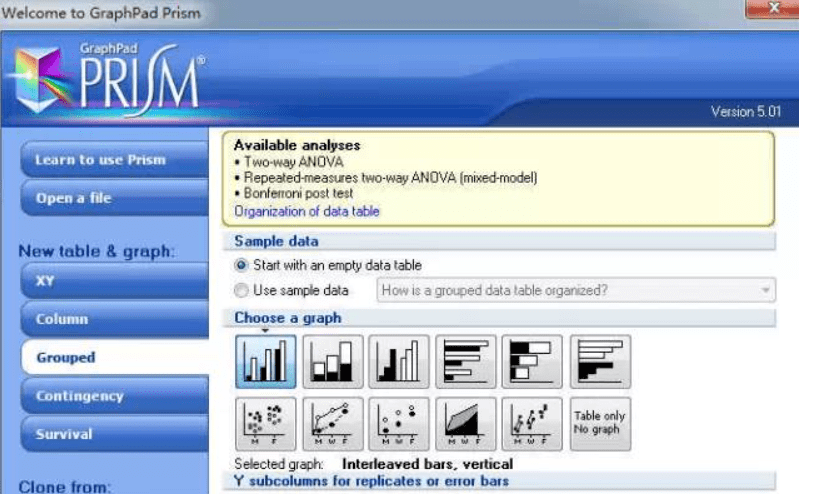828x494 pixels.
Task: Pick the separated horizontal bars graph icon
Action: [x=600, y=361]
